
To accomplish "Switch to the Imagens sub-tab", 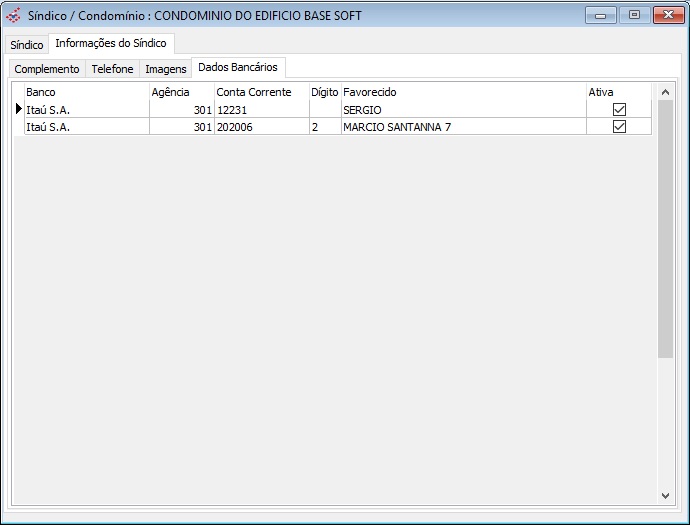I will (166, 69).
